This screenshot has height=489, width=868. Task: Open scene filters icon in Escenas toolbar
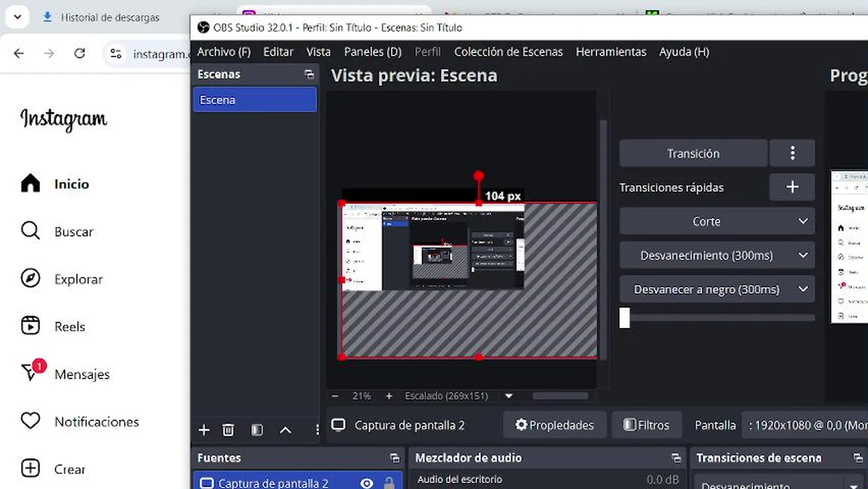pyautogui.click(x=257, y=430)
